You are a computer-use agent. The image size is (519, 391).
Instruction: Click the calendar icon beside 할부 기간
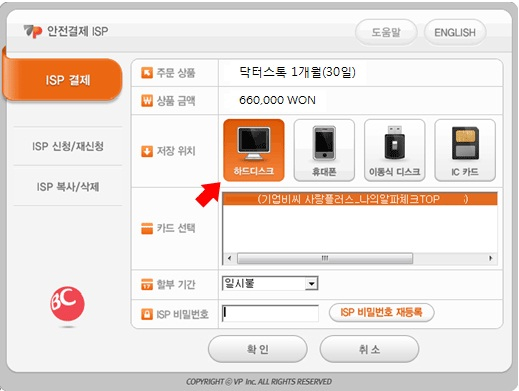(x=147, y=285)
